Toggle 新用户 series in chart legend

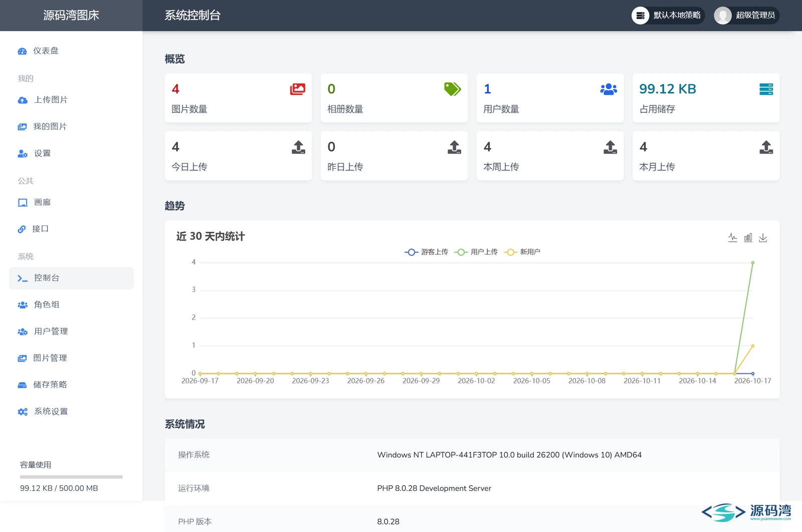[x=522, y=252]
